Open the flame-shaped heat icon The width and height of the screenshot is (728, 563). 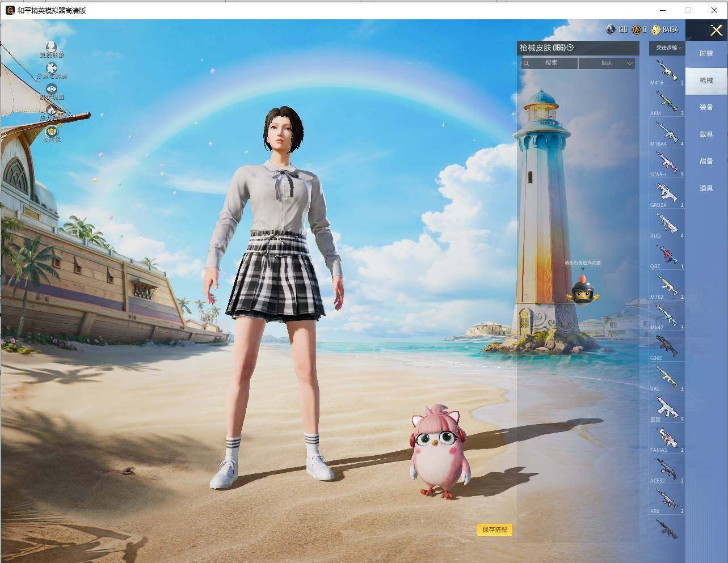tap(52, 109)
